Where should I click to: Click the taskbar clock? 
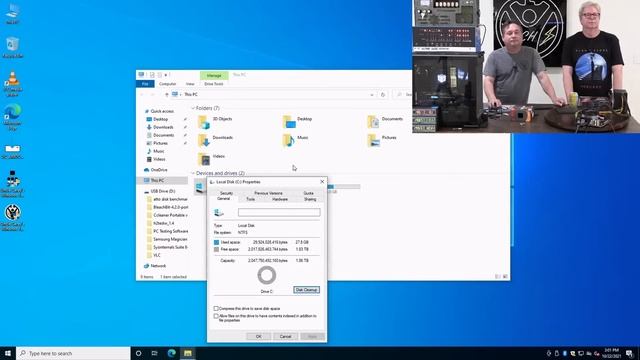coord(611,353)
